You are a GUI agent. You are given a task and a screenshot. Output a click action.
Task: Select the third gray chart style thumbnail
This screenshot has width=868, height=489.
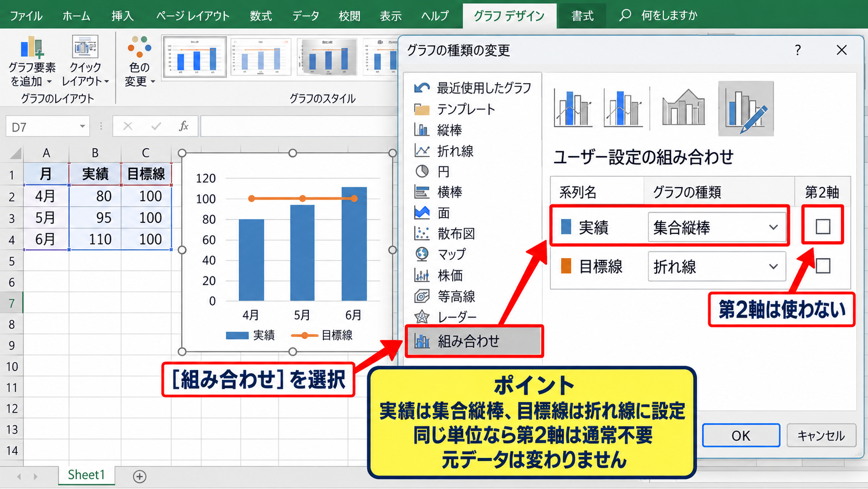[327, 57]
